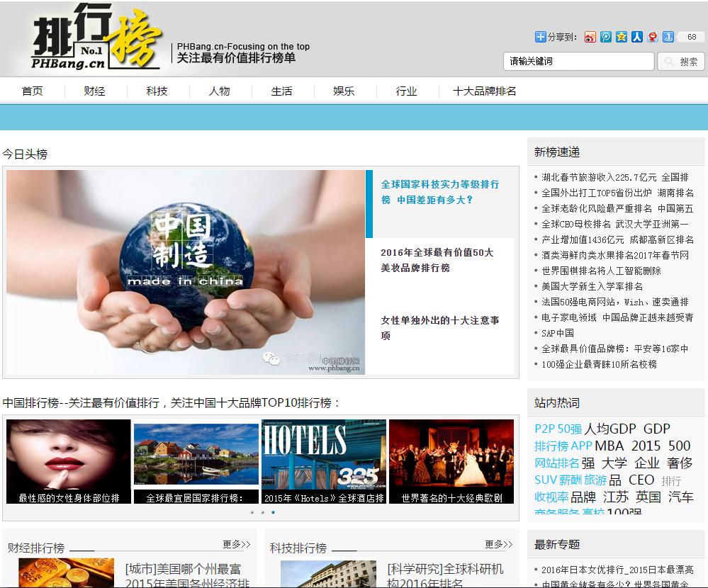
Task: Click hot tag 排行榜
Action: click(551, 446)
